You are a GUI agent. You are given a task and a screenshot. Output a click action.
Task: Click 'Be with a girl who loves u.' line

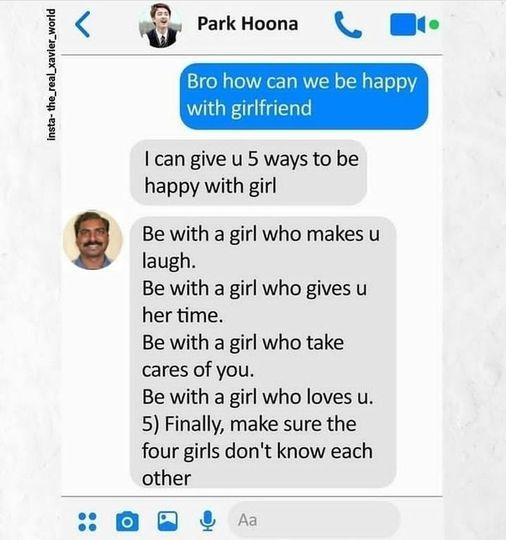click(258, 397)
